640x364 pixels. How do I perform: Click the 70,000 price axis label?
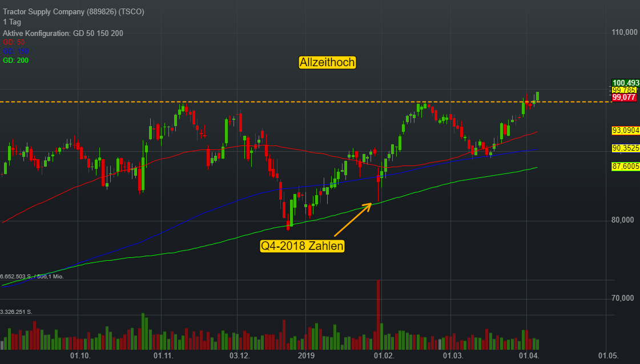(623, 298)
